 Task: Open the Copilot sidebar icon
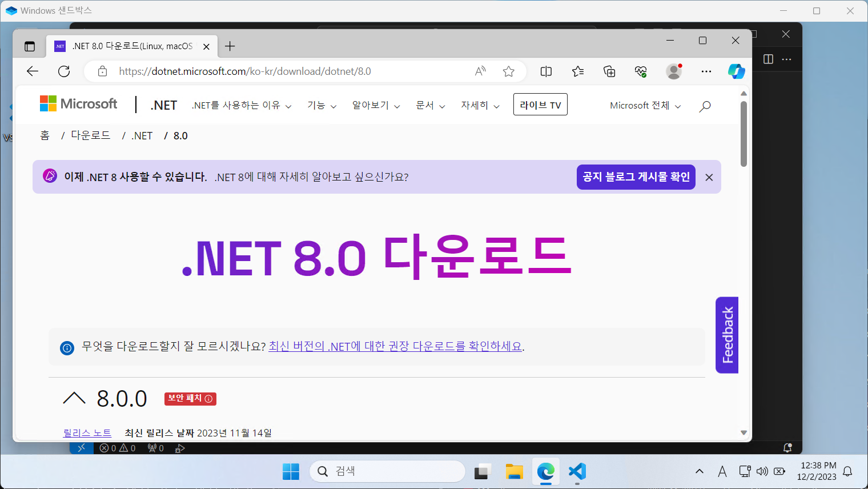click(737, 71)
